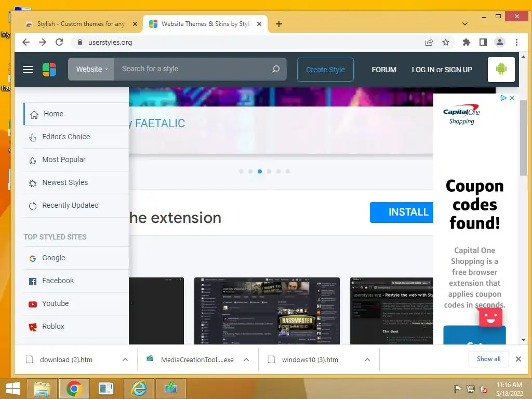Image resolution: width=532 pixels, height=399 pixels.
Task: Click the installer icon in taskbar
Action: (x=170, y=389)
